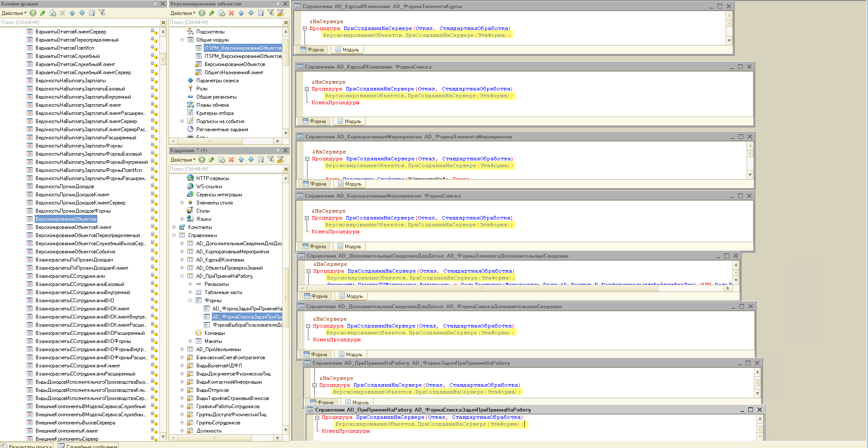Open Действия dropdown in Кадровик panel

183,160
